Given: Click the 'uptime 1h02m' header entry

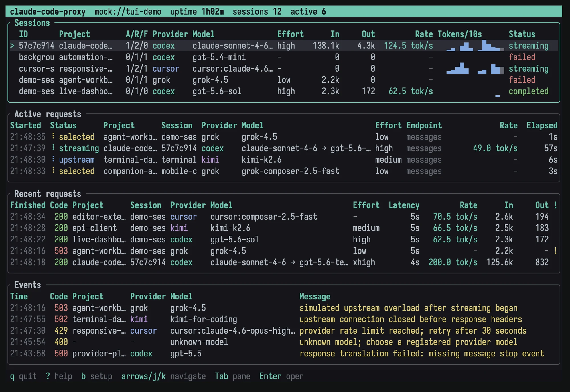Looking at the screenshot, I should point(197,12).
